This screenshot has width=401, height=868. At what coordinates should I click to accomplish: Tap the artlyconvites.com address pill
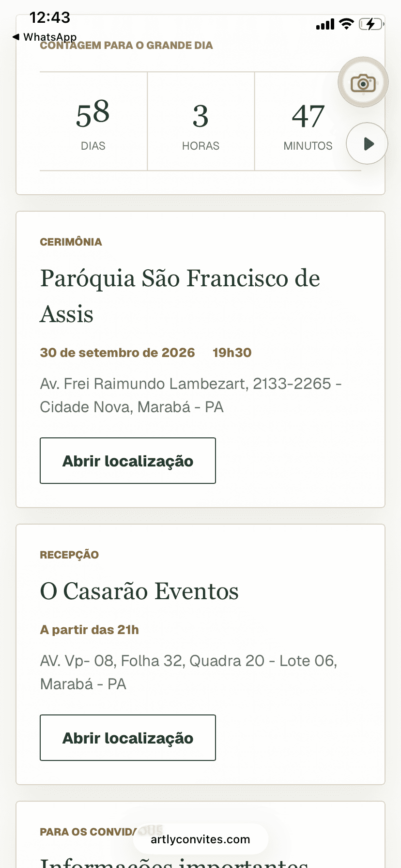200,839
